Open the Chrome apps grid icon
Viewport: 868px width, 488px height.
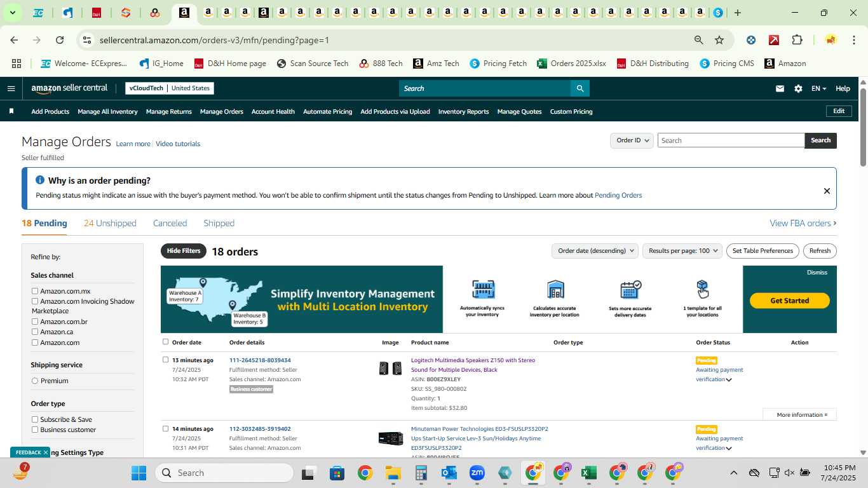[x=17, y=64]
